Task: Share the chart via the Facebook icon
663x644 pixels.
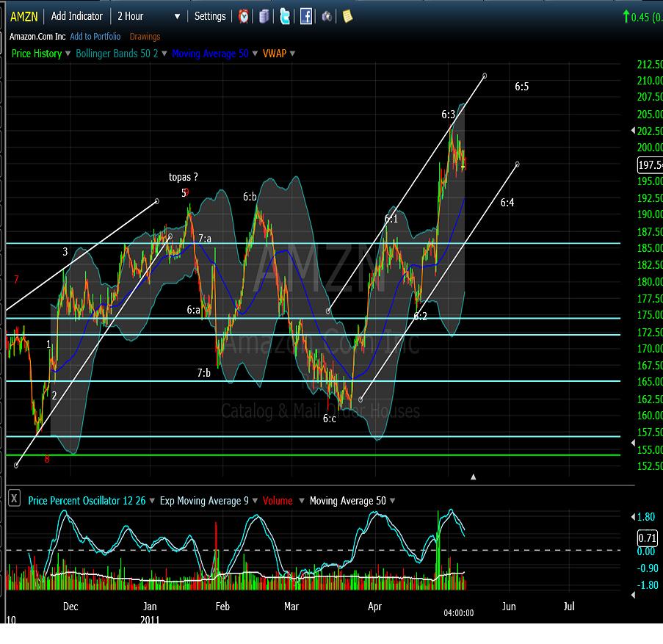Action: [305, 16]
